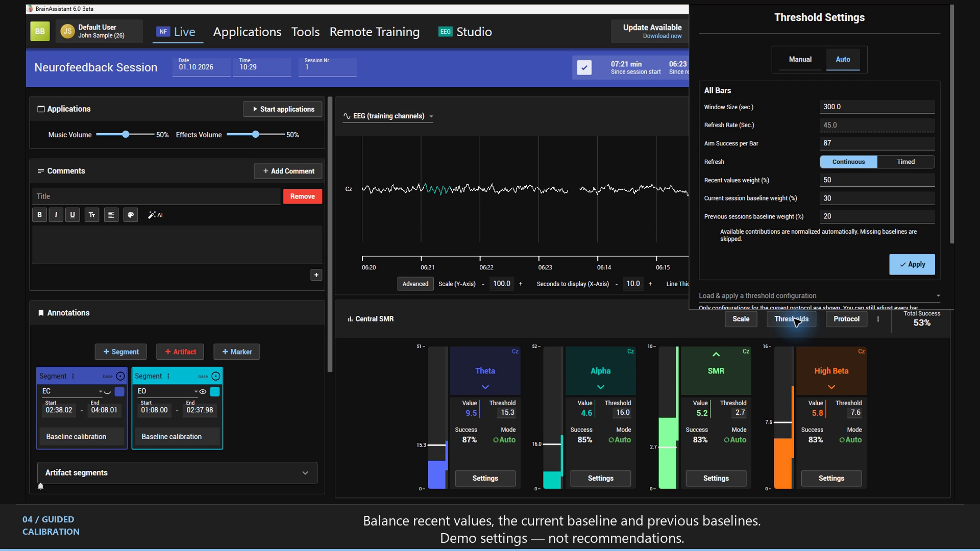This screenshot has width=980, height=551.
Task: Use the AI magic wand in comments
Action: tap(155, 215)
